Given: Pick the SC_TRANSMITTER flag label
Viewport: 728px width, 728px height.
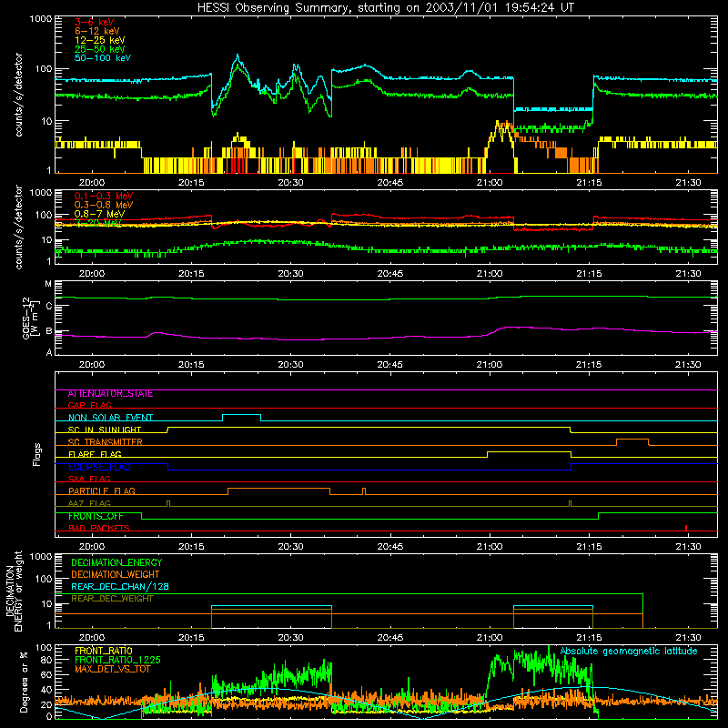Looking at the screenshot, I should click(105, 442).
